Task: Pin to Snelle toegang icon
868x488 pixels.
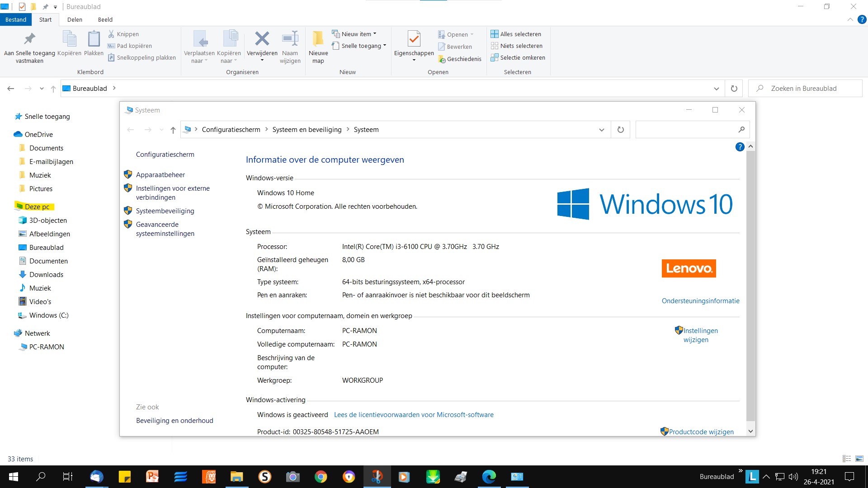Action: click(29, 39)
